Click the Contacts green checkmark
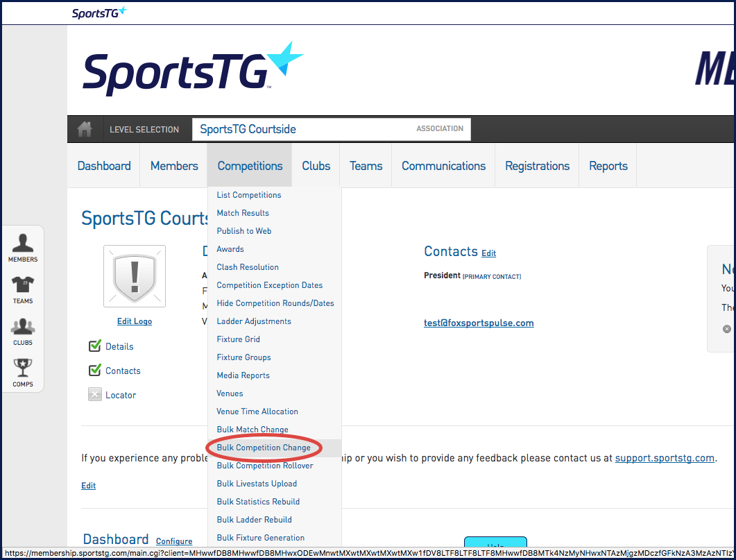 (95, 371)
